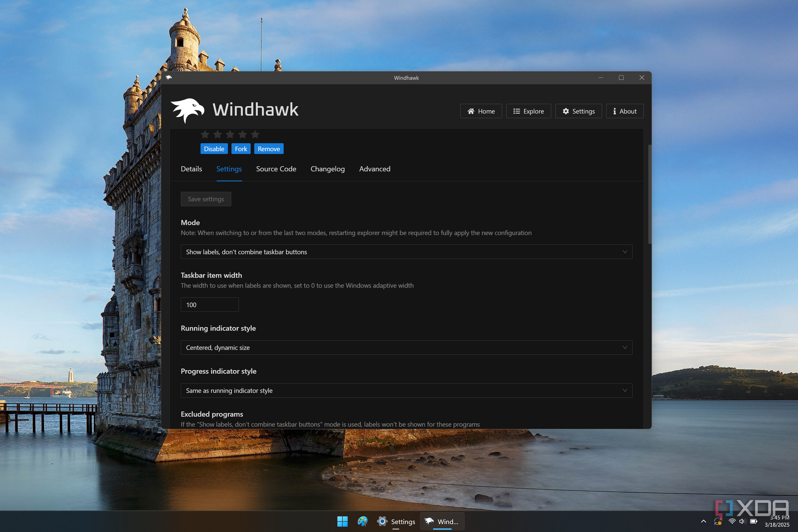Disable the mod
Screen dimensions: 798x532
(214, 149)
